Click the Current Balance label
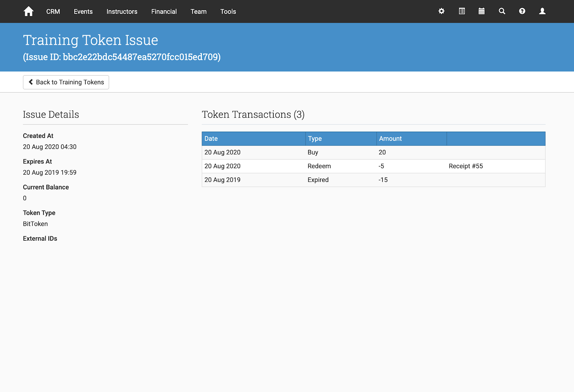The image size is (574, 392). (46, 187)
